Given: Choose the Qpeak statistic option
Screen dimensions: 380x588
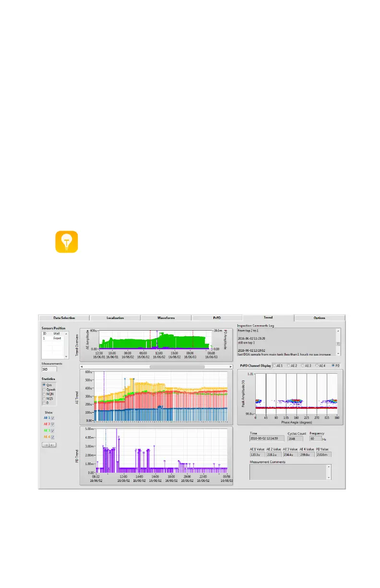Looking at the screenshot, I should (44, 389).
